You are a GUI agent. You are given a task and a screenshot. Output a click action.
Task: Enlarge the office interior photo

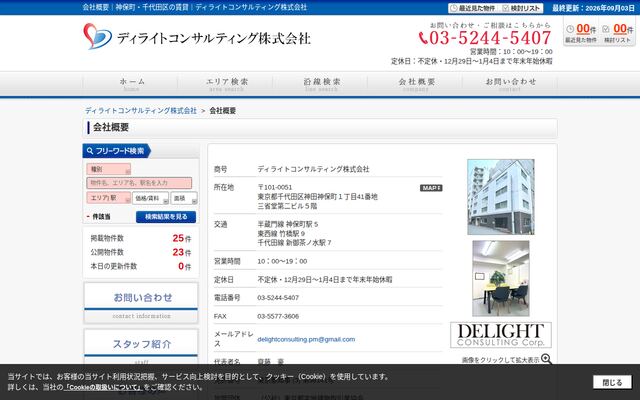(501, 278)
